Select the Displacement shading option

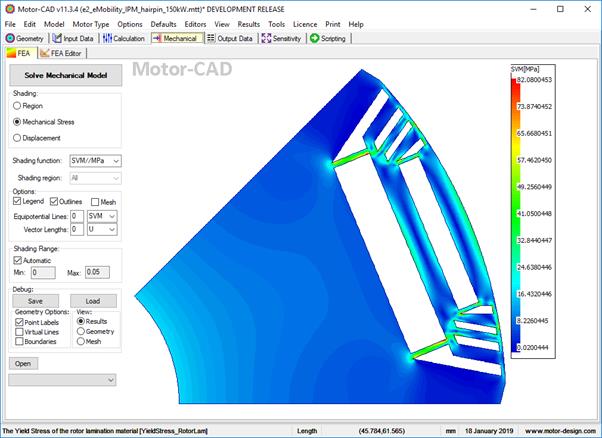[17, 138]
